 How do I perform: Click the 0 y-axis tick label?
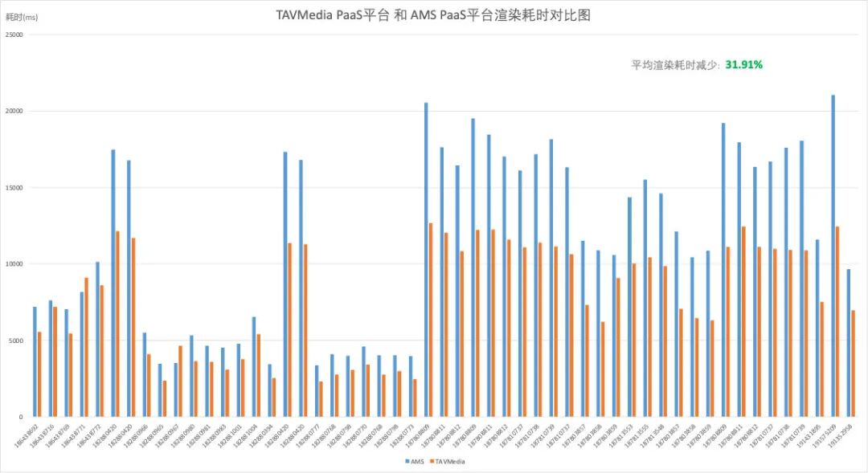21,417
